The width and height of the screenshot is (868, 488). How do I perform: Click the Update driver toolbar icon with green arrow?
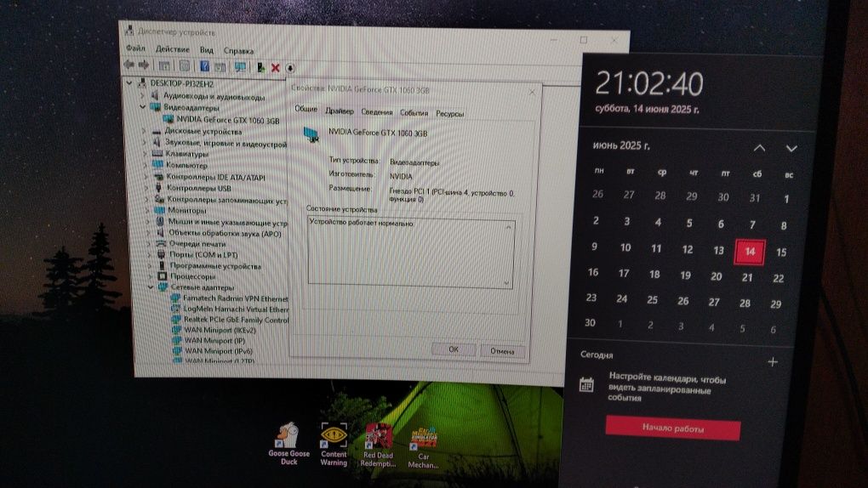(x=260, y=67)
